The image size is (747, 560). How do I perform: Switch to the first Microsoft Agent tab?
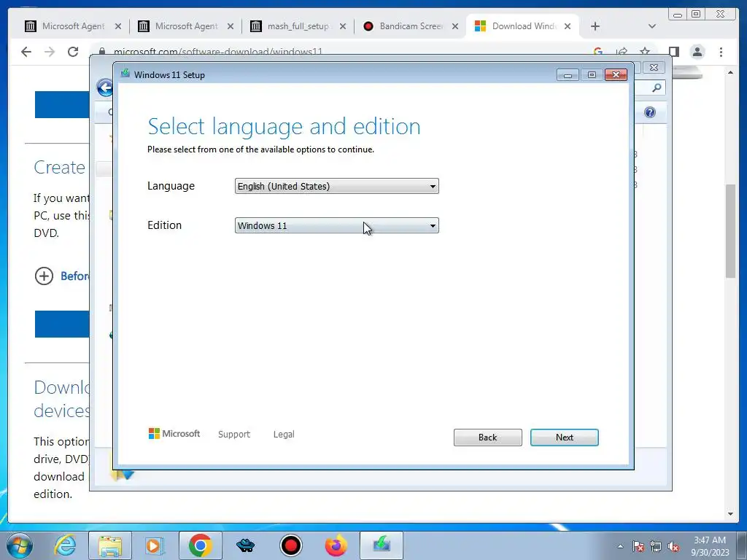(73, 26)
